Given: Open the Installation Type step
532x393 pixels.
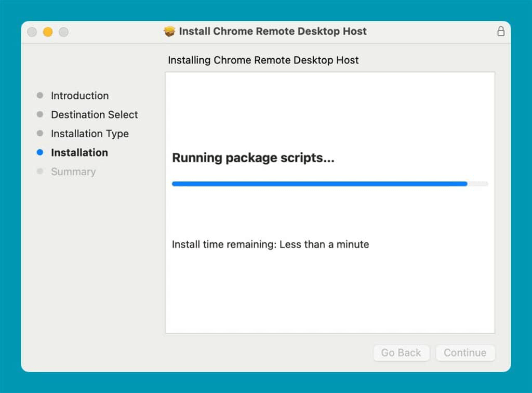Looking at the screenshot, I should coord(89,134).
